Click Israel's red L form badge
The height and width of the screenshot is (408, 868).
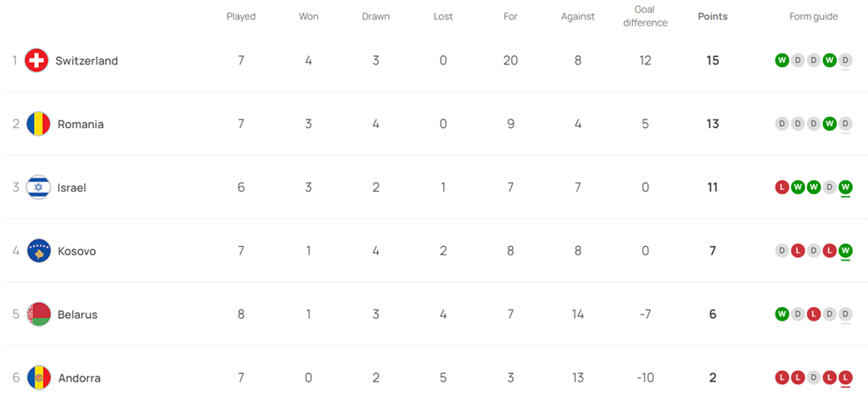tap(782, 187)
